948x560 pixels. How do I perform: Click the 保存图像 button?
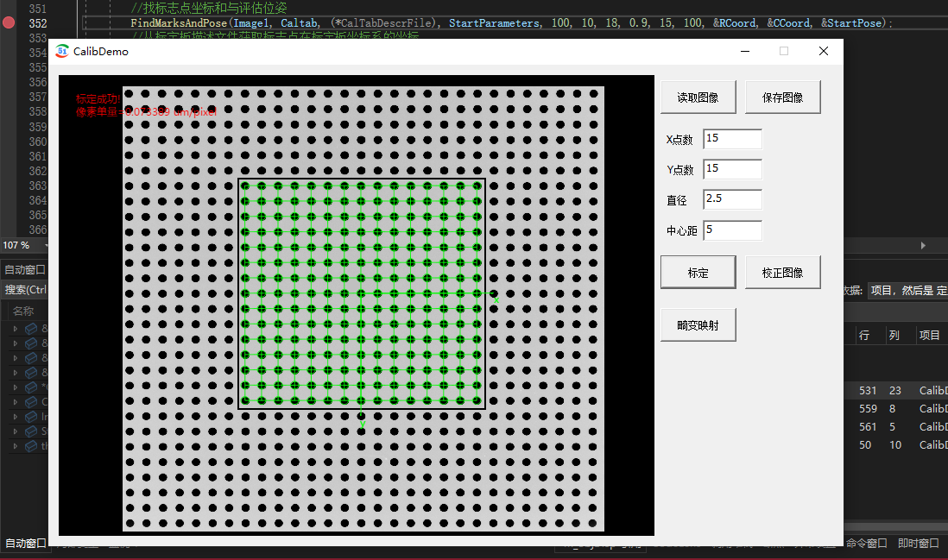[x=782, y=98]
